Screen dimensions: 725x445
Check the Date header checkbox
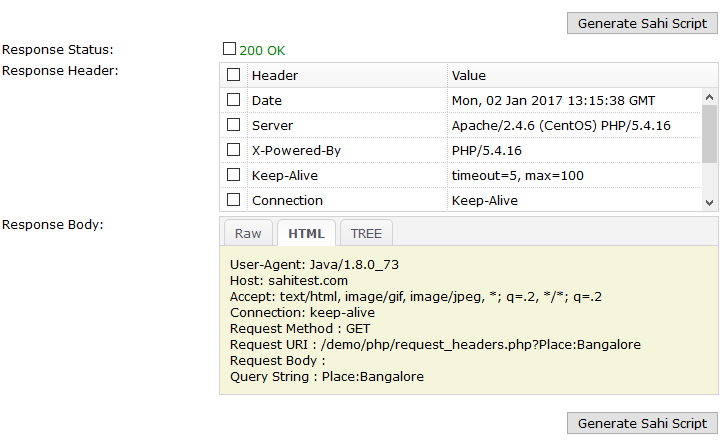[233, 100]
